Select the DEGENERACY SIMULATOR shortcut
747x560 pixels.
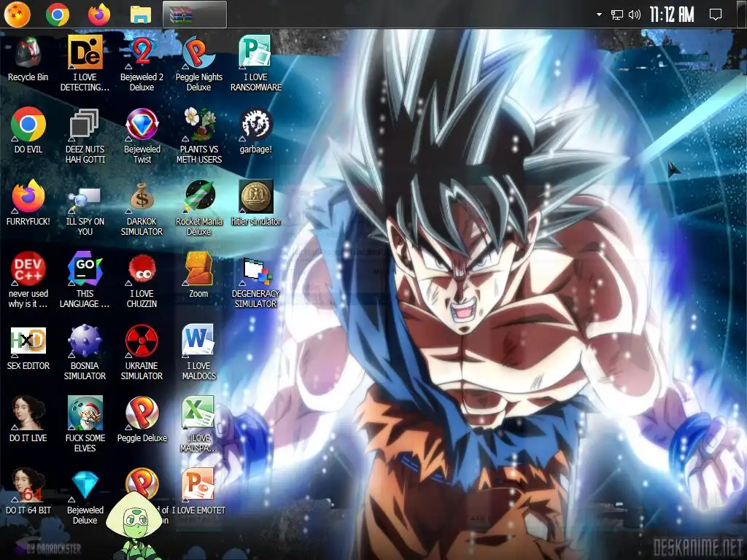[x=256, y=283]
